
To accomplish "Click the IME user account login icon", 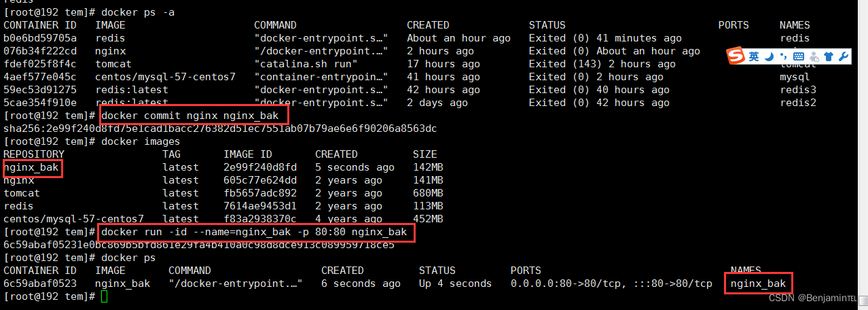I will tap(814, 57).
